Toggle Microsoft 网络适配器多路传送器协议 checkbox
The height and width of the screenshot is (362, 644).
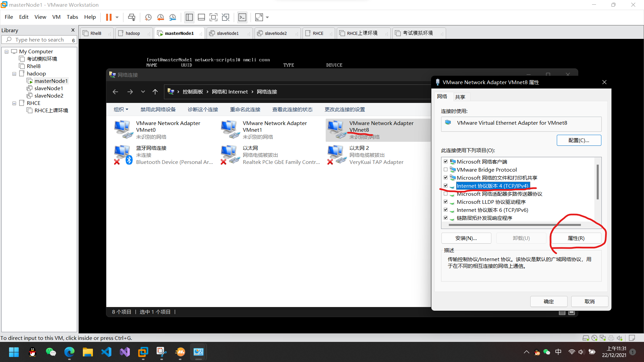(x=446, y=194)
